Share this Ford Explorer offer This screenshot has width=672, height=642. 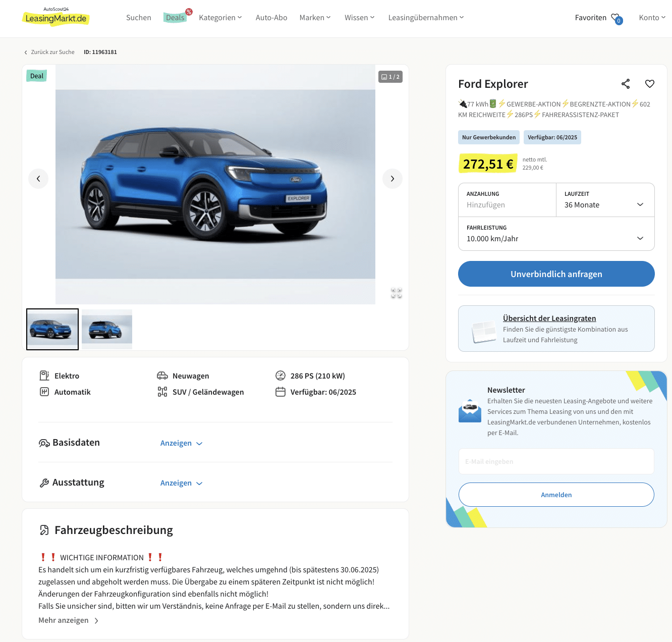coord(626,84)
